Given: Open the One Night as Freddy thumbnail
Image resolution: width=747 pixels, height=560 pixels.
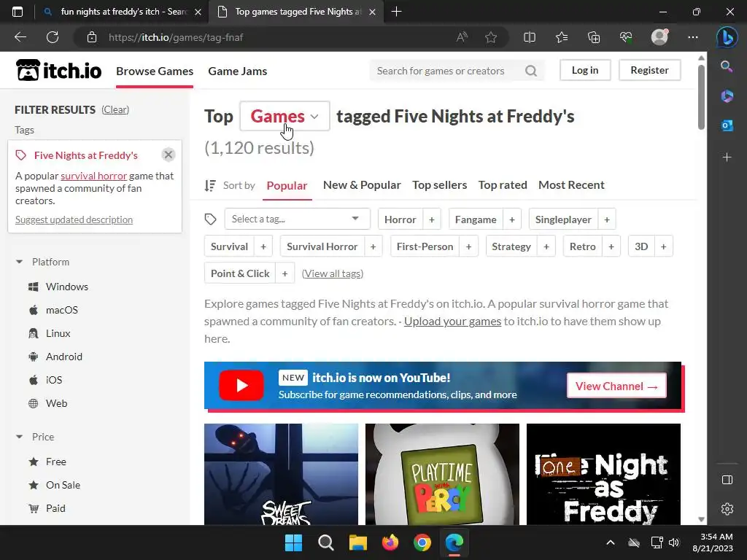Looking at the screenshot, I should (x=603, y=474).
